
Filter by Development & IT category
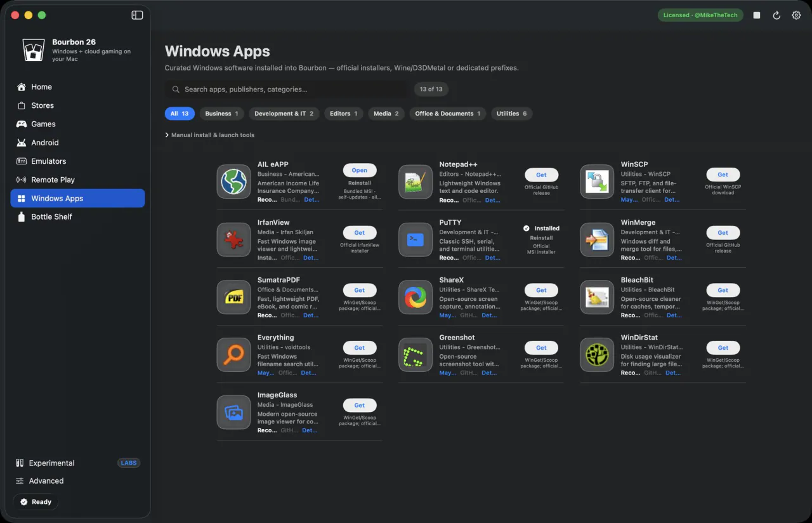pos(284,114)
